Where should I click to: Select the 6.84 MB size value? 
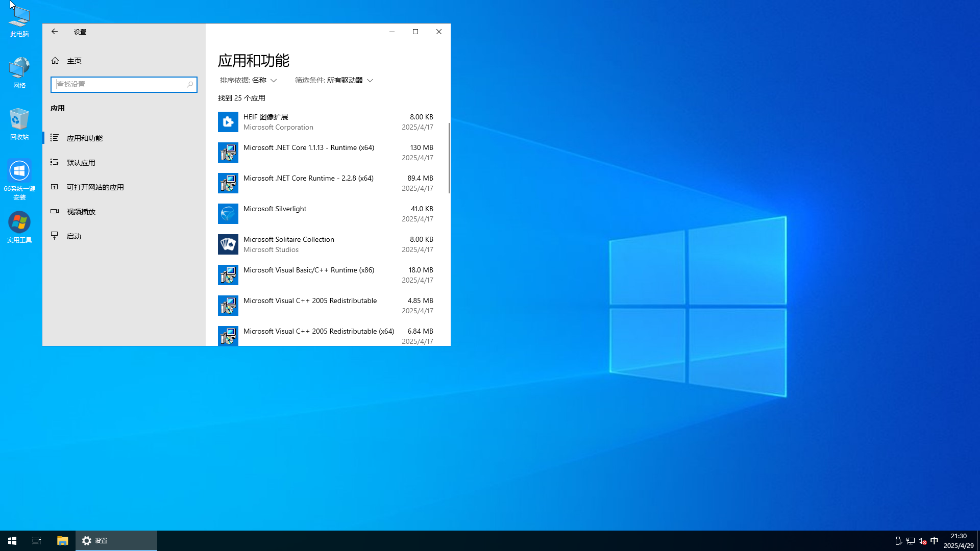(x=420, y=331)
